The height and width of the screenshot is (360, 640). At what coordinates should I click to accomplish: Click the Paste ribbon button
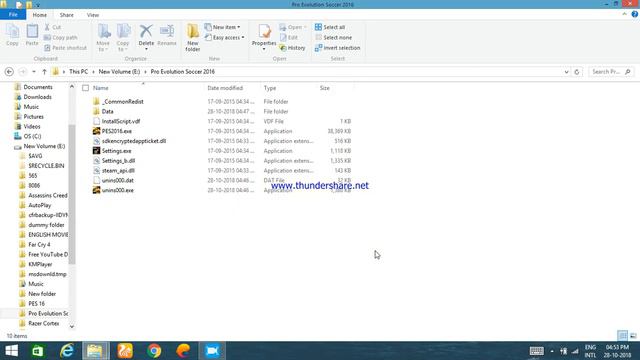coord(32,35)
